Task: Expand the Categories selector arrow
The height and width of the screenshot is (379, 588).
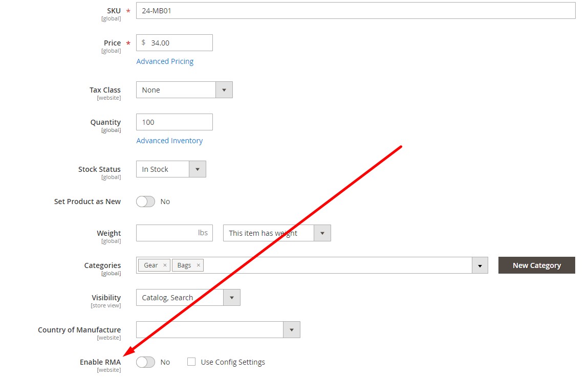Action: pos(480,265)
